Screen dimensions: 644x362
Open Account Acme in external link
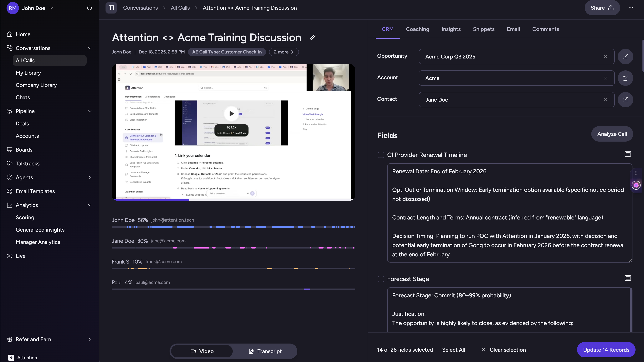625,78
